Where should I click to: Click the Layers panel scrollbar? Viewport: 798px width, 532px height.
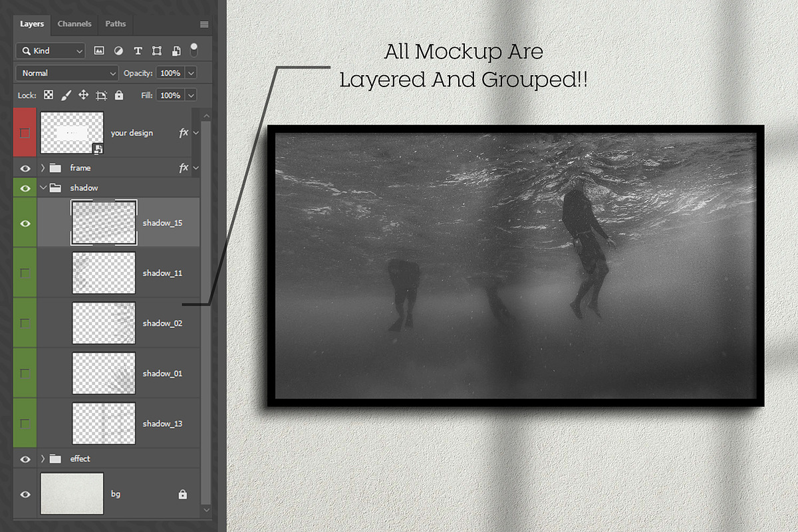[205, 311]
